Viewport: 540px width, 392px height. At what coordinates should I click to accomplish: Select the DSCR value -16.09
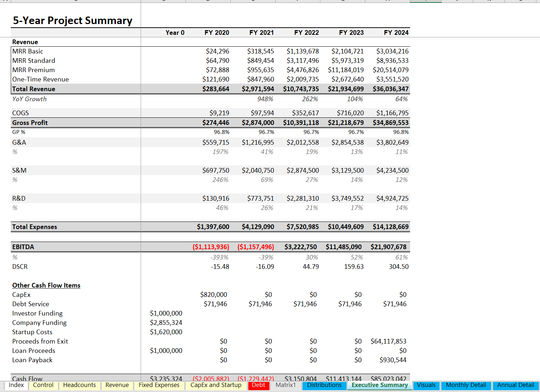(265, 267)
